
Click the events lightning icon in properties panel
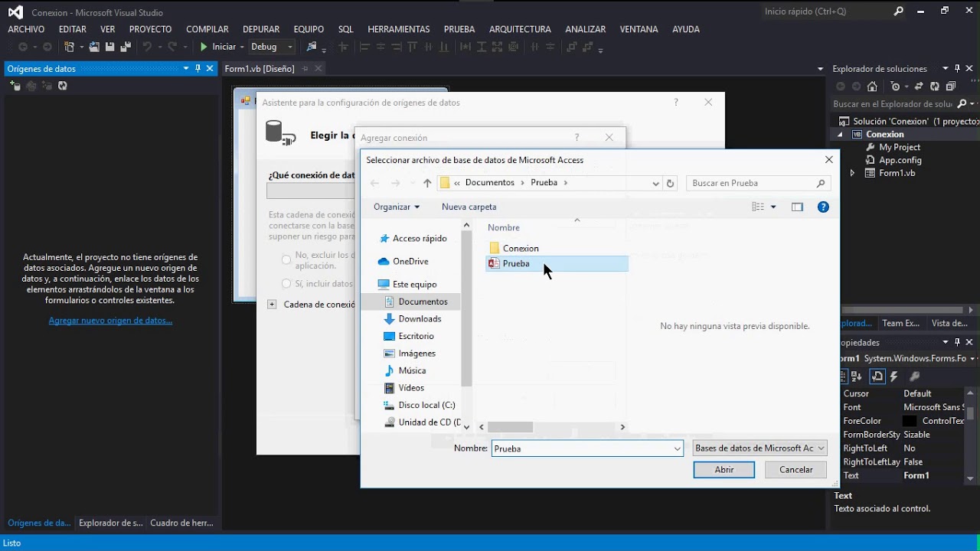tap(893, 377)
